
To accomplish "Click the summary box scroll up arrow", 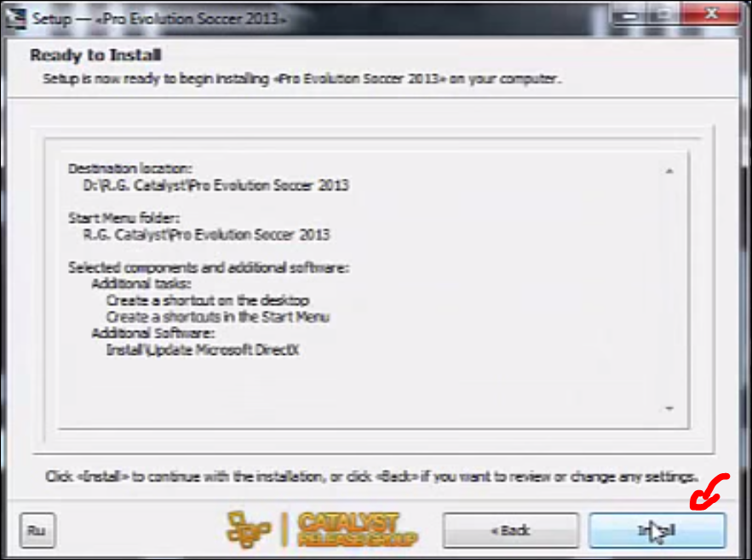I will 669,171.
